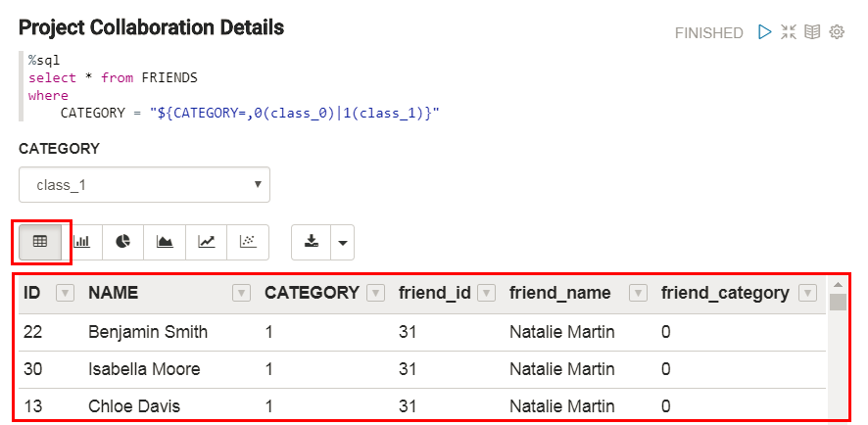Open the CATEGORY class_1 dropdown

(x=144, y=184)
